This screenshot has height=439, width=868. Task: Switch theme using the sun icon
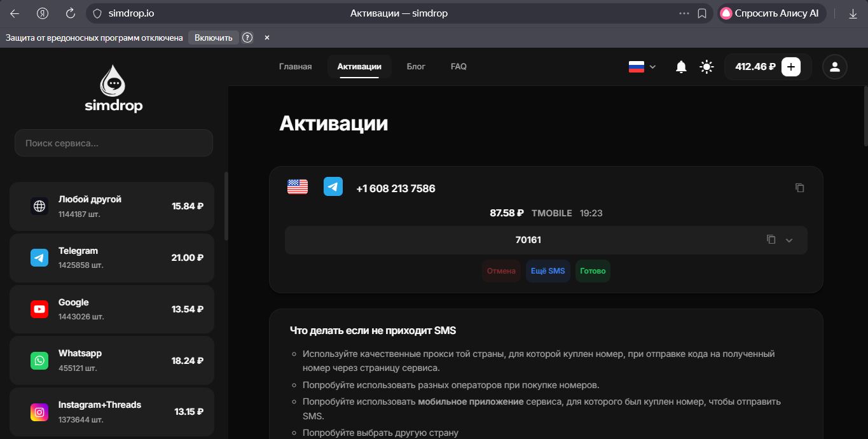click(706, 66)
